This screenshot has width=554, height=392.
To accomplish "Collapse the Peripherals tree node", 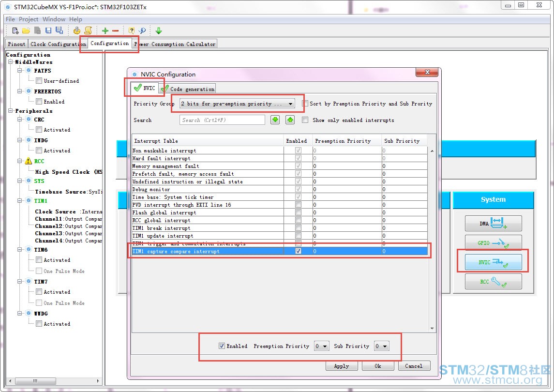I will pos(11,111).
